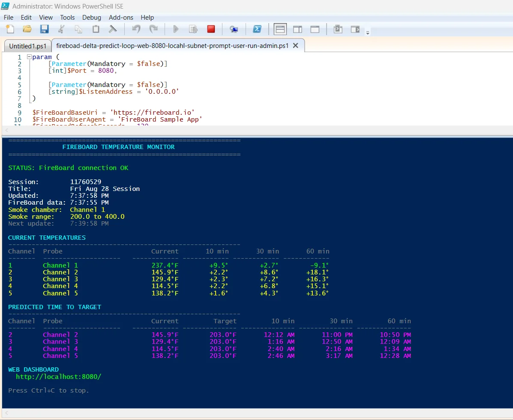Click the 'https://fireboard.io' string in code
Image resolution: width=513 pixels, height=420 pixels.
click(152, 113)
